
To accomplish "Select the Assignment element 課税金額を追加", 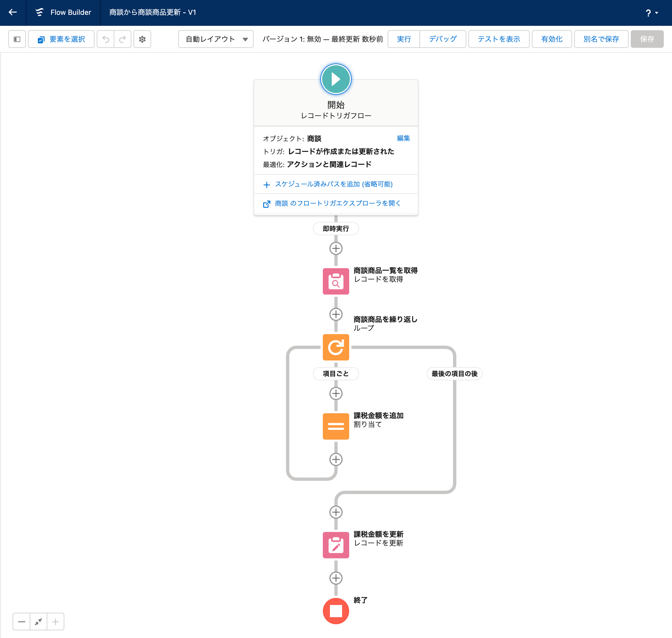I will [x=336, y=426].
